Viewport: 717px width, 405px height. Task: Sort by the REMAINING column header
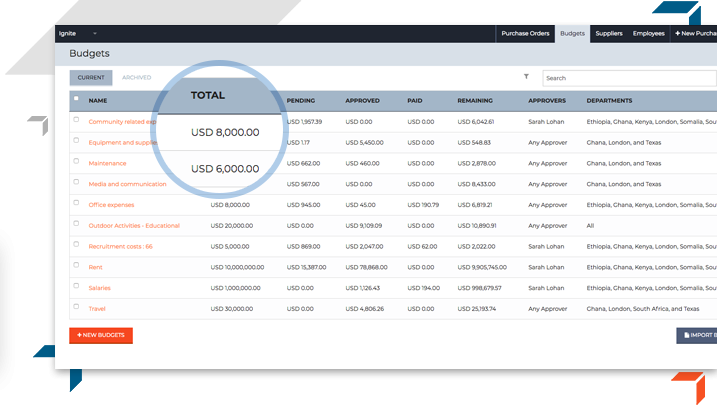pos(475,101)
